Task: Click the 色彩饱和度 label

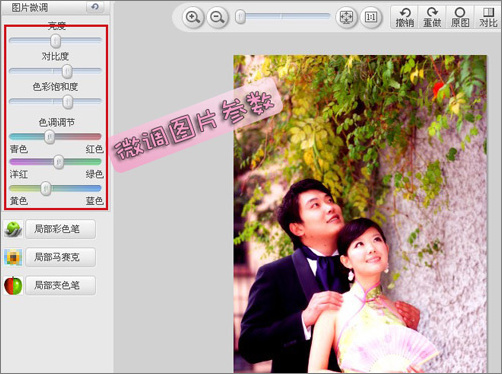Action: coord(55,87)
